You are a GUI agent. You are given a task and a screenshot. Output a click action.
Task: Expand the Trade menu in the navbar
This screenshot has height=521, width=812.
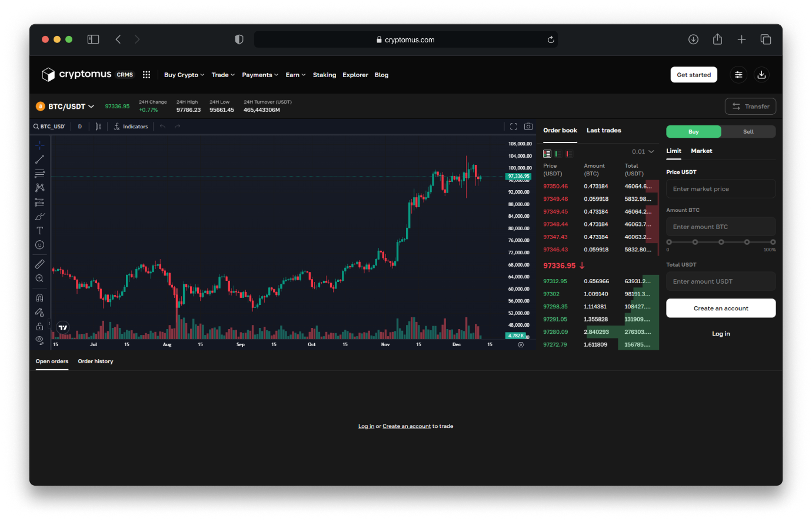pyautogui.click(x=223, y=75)
